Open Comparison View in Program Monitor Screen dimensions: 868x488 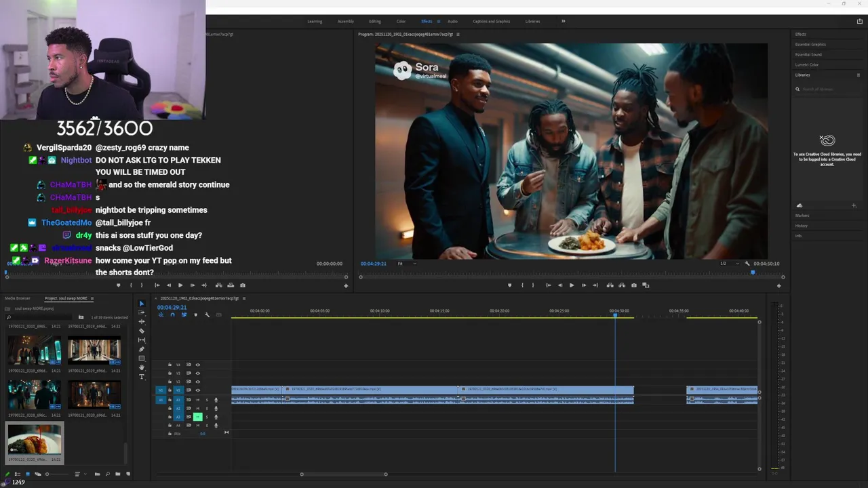point(646,285)
